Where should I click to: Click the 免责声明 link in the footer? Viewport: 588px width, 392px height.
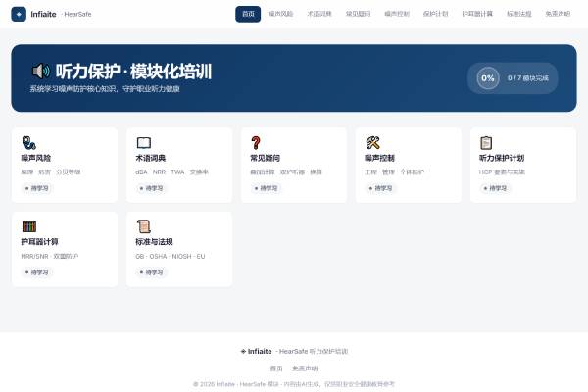305,368
